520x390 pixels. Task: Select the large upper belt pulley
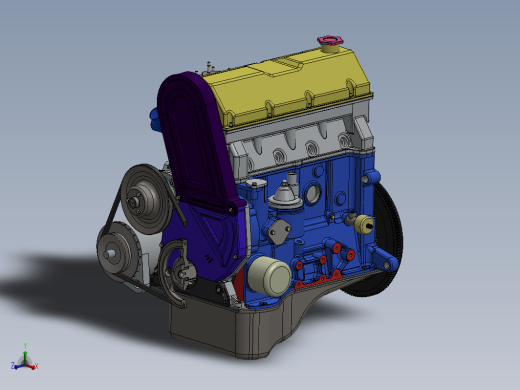tap(146, 199)
